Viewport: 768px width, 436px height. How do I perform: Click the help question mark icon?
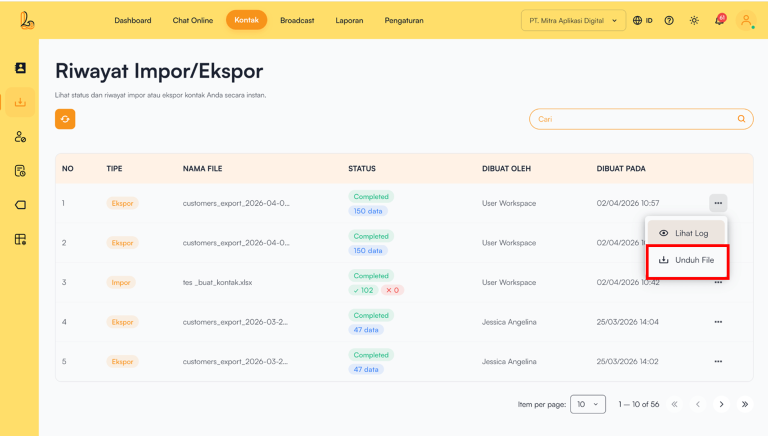(669, 20)
